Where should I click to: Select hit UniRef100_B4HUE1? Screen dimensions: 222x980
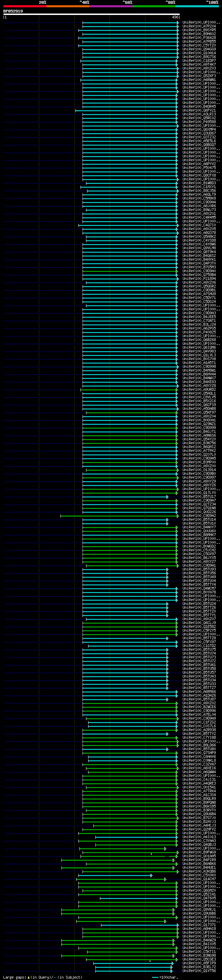tap(199, 867)
